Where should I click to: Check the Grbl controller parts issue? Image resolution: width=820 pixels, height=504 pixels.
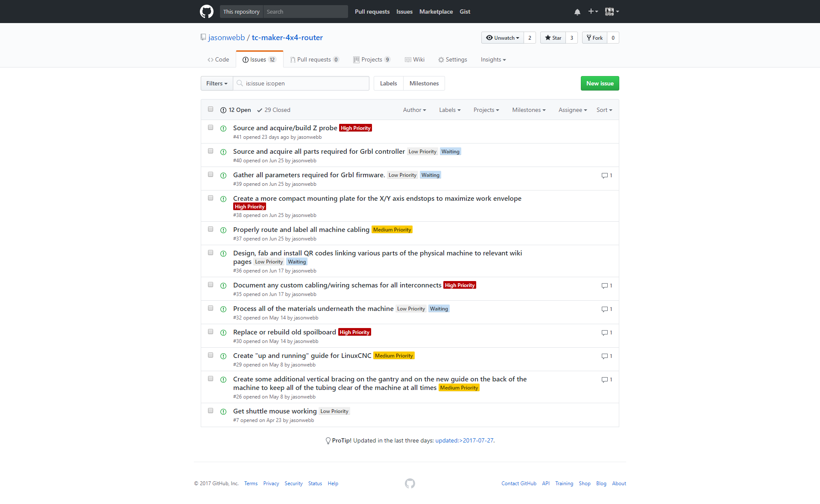[211, 151]
